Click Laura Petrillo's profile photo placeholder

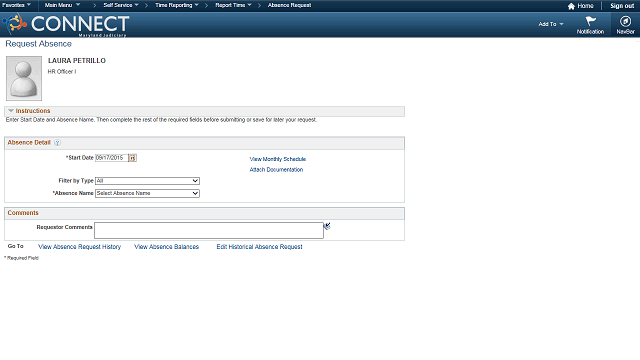(24, 78)
